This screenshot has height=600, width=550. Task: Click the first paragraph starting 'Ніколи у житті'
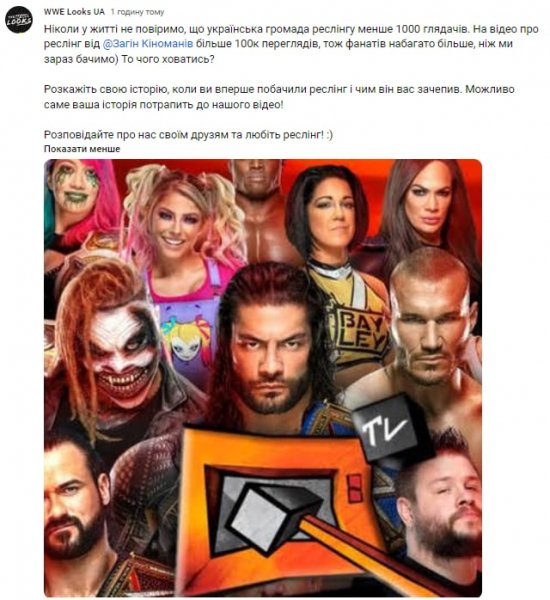point(291,44)
